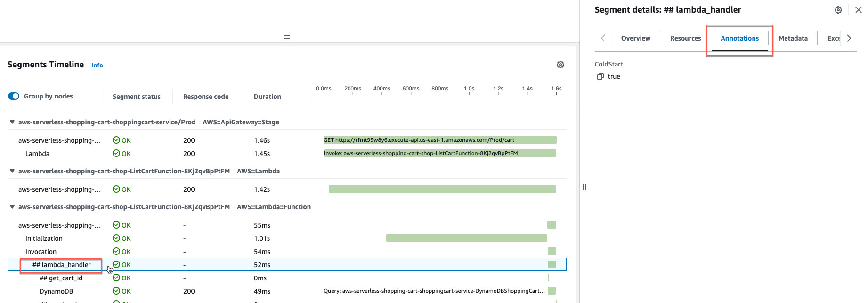This screenshot has height=303, width=868.
Task: Click the 1.45s duration of Lambda row
Action: tap(262, 154)
